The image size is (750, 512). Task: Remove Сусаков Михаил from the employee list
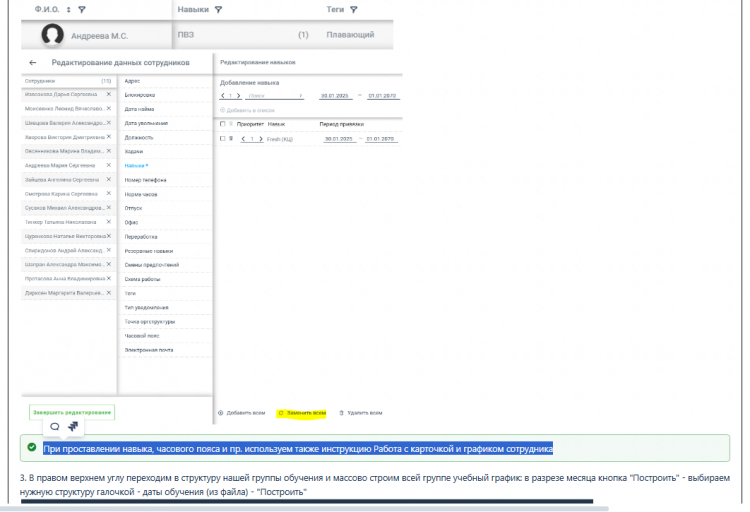point(109,208)
